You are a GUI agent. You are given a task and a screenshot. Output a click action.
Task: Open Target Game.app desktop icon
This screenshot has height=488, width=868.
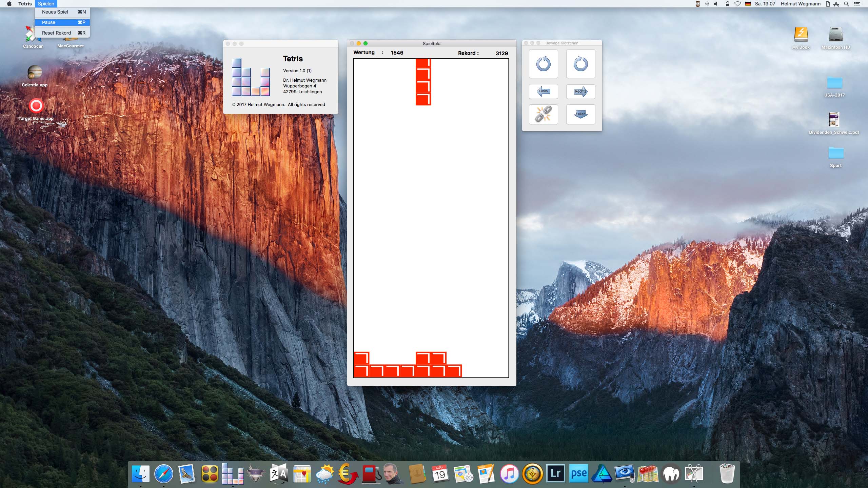click(36, 106)
